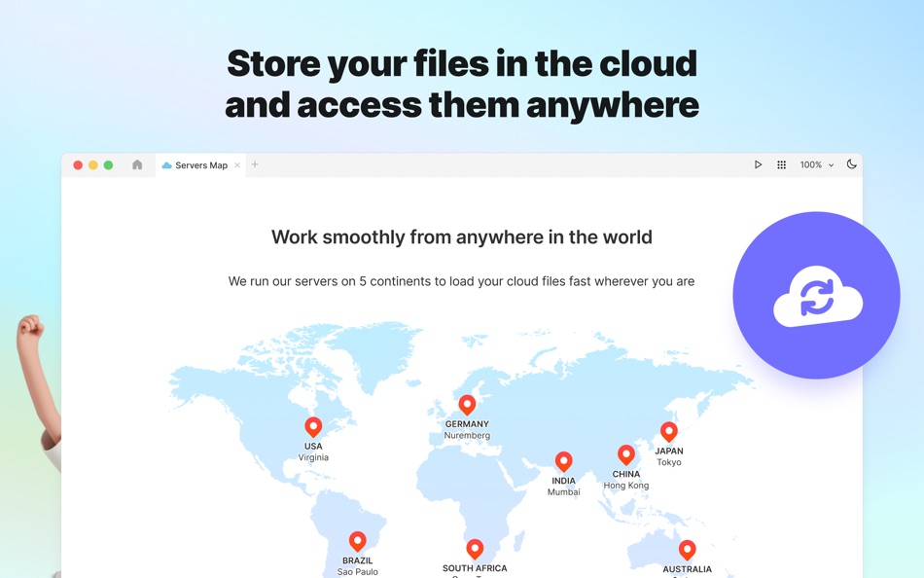Select the South Africa map pin

(475, 549)
